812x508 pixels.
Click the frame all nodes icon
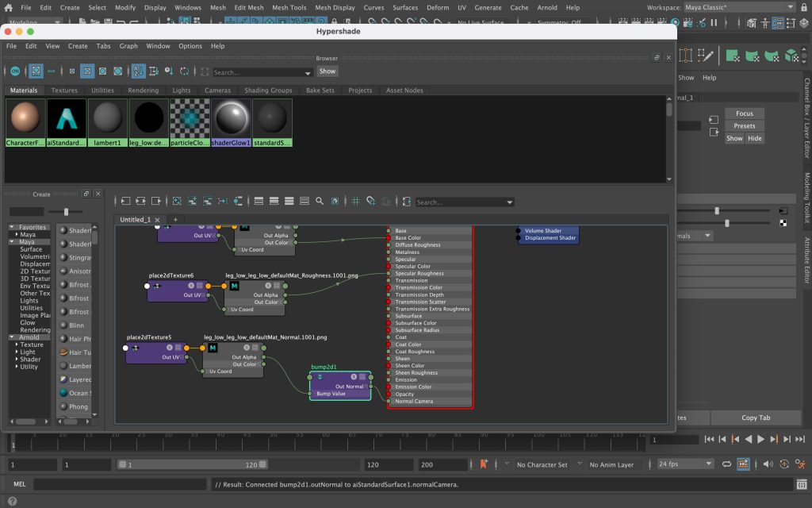pyautogui.click(x=177, y=201)
